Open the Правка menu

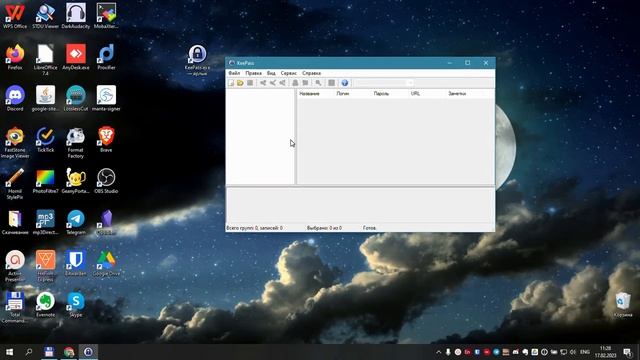pos(253,73)
